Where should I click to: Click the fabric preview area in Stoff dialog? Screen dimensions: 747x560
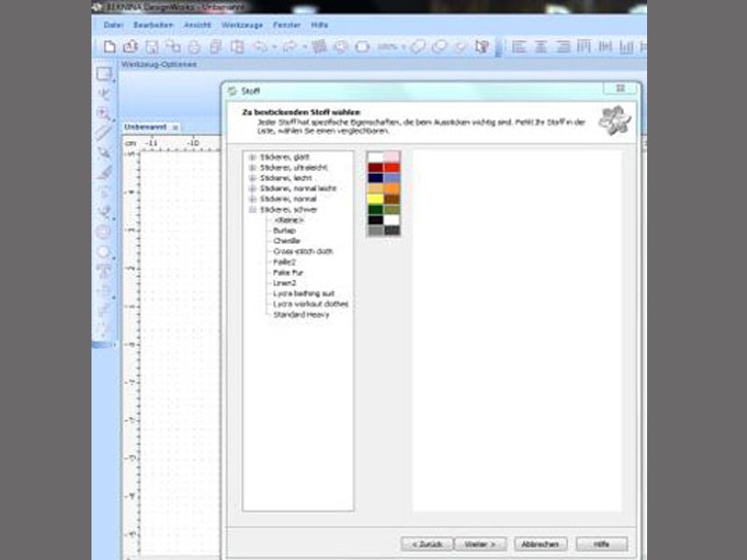pyautogui.click(x=517, y=331)
